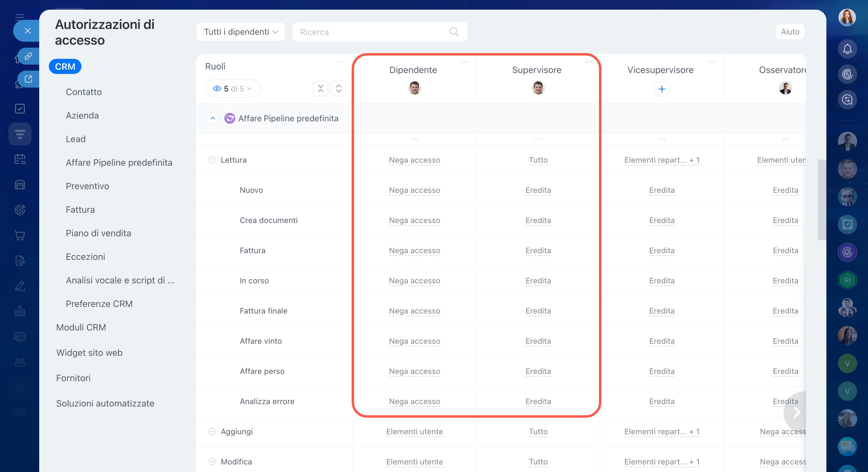This screenshot has height=472, width=868.
Task: Close the access permissions slider panel
Action: click(28, 31)
